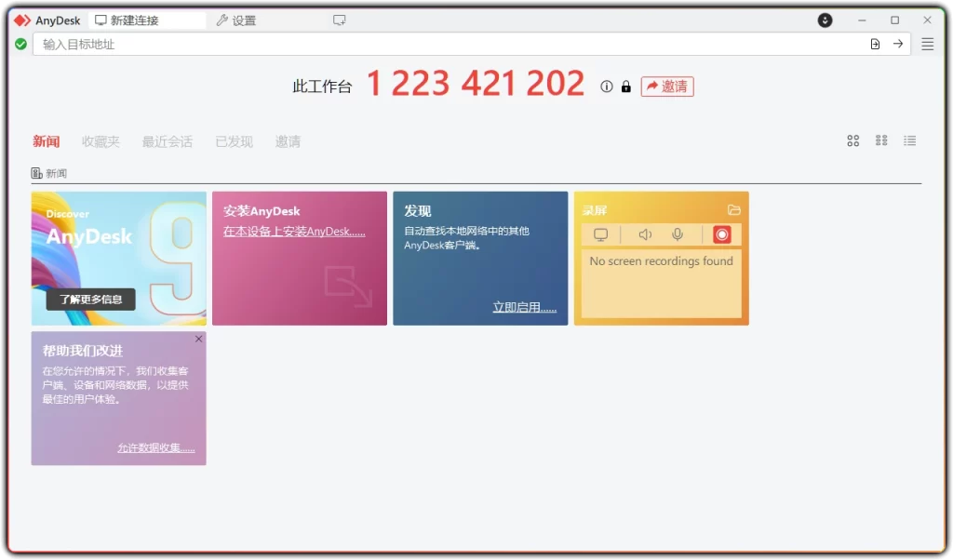The image size is (953, 560).
Task: Open the 收藏夹 tab
Action: (x=101, y=141)
